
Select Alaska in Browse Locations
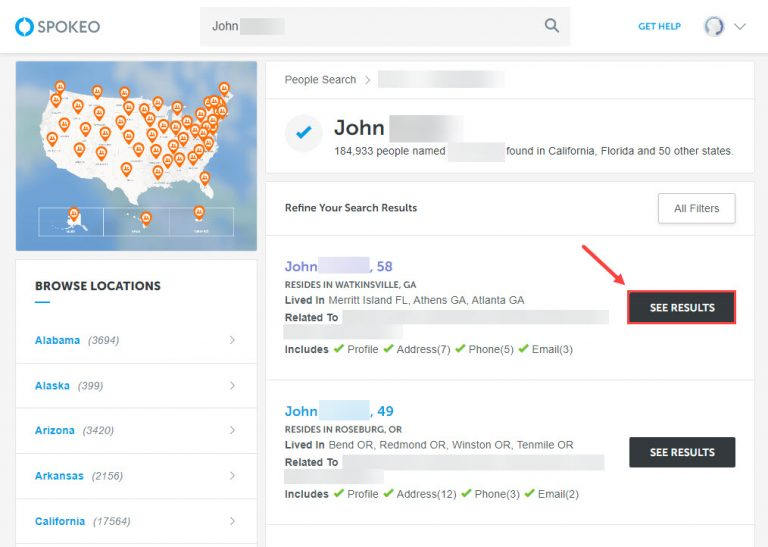(52, 386)
